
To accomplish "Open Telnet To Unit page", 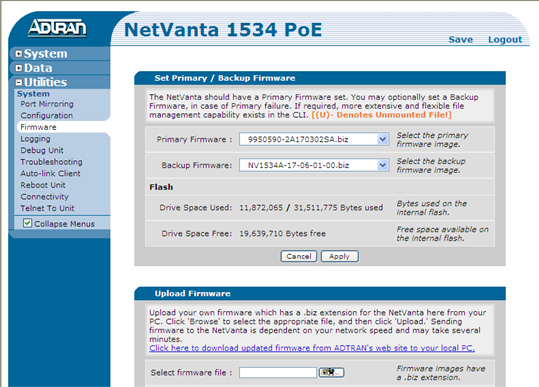I will click(x=47, y=208).
